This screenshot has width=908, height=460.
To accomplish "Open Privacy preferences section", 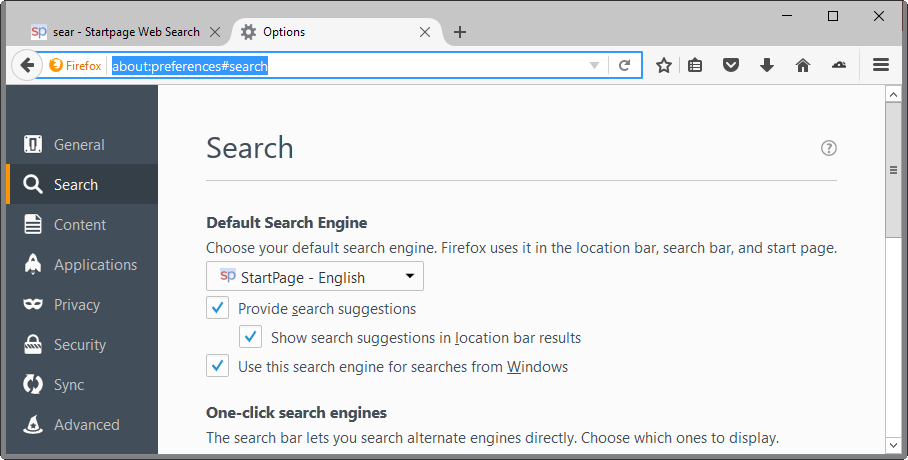I will (x=82, y=304).
